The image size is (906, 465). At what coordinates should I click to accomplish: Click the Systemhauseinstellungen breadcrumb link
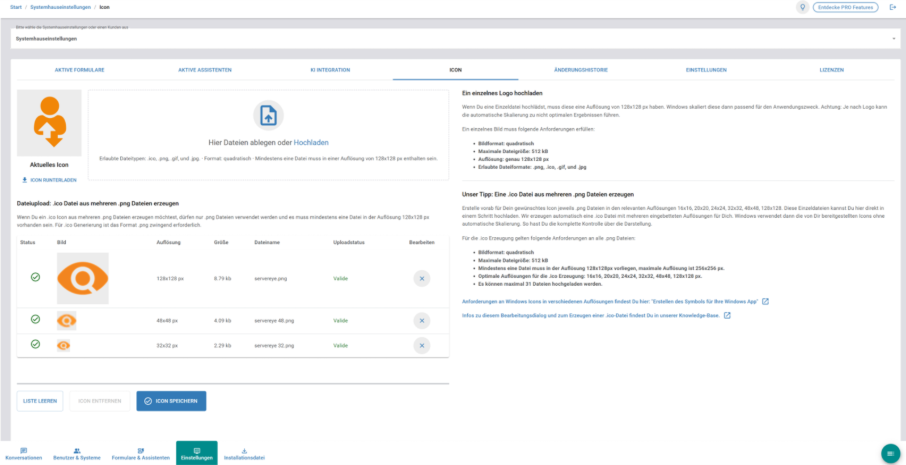(62, 8)
